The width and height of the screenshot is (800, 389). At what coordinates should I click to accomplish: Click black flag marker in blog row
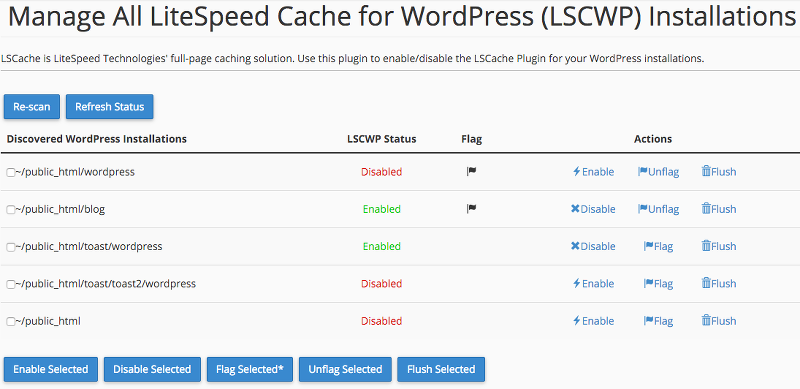(471, 209)
